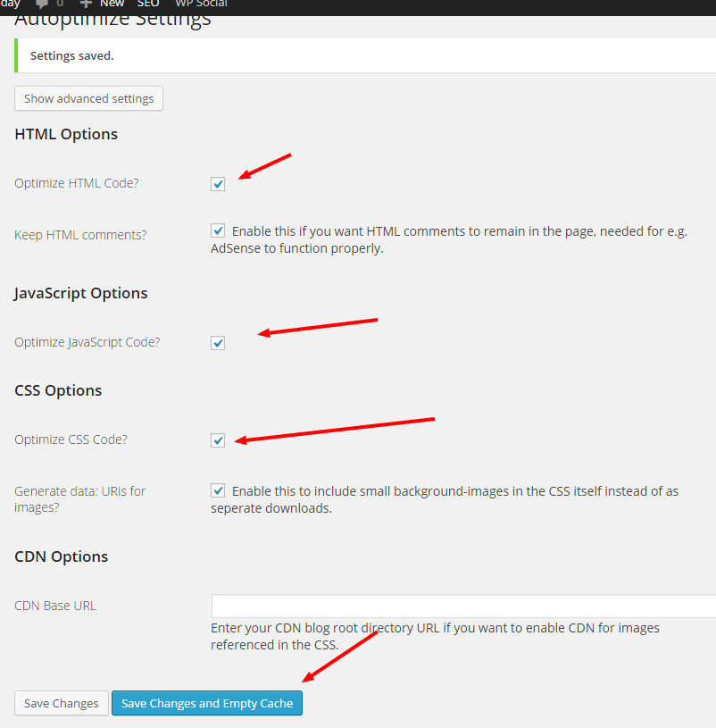The image size is (716, 728).
Task: Click Save Changes and Empty Cache
Action: point(207,703)
